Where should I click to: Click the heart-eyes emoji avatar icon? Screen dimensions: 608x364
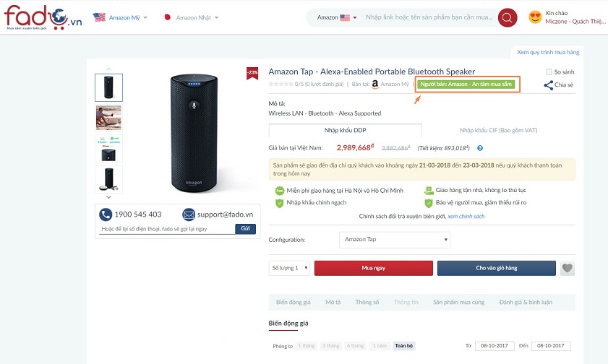tap(535, 17)
